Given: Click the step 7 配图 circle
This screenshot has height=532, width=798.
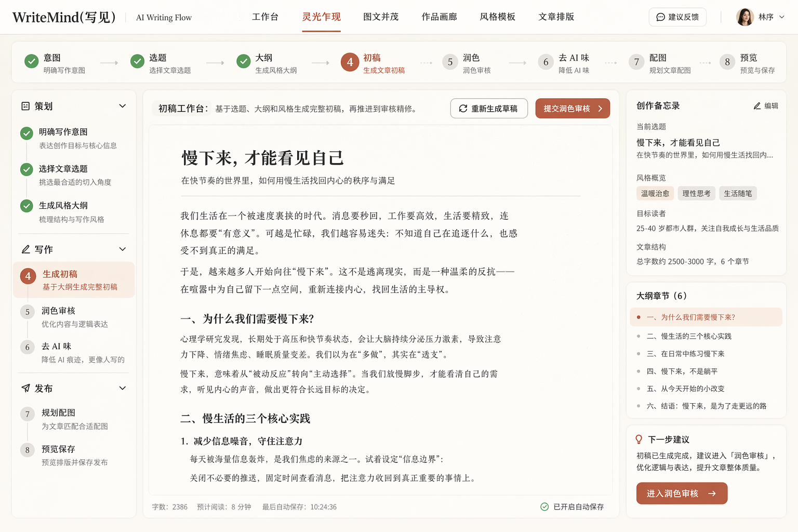Looking at the screenshot, I should [636, 62].
